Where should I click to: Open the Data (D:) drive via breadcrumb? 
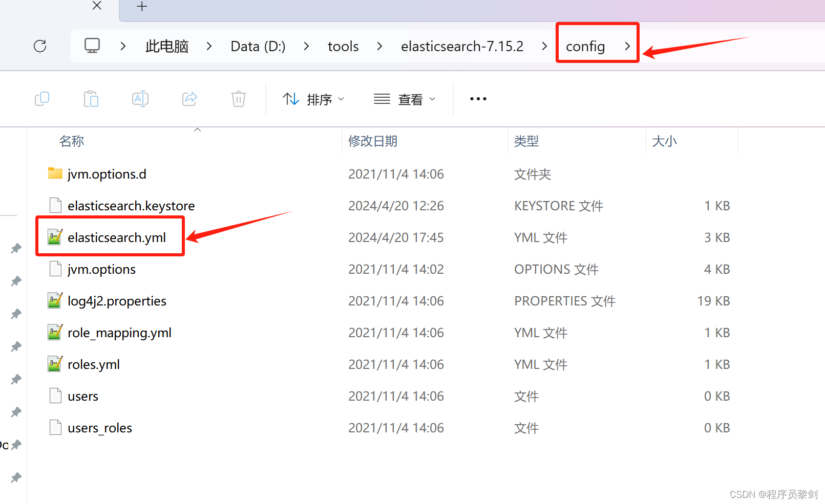pos(258,46)
